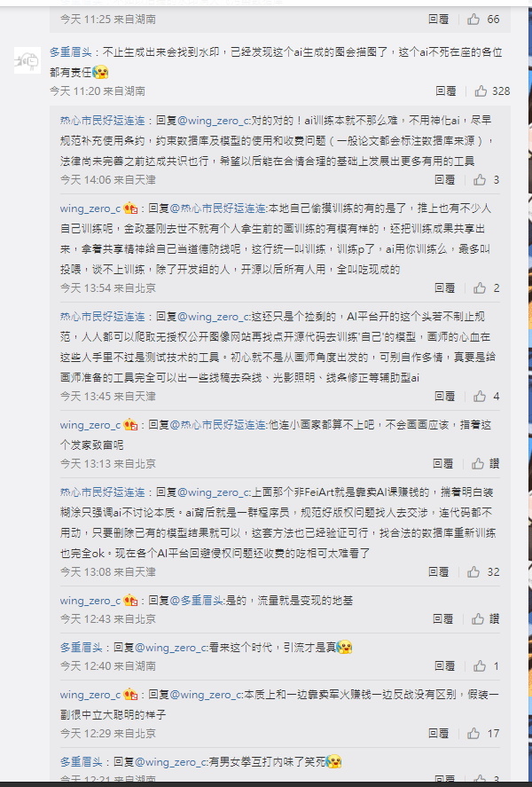Reply to the 12:29 comment from 北京
Screen dimensions: 532x787
(x=438, y=734)
